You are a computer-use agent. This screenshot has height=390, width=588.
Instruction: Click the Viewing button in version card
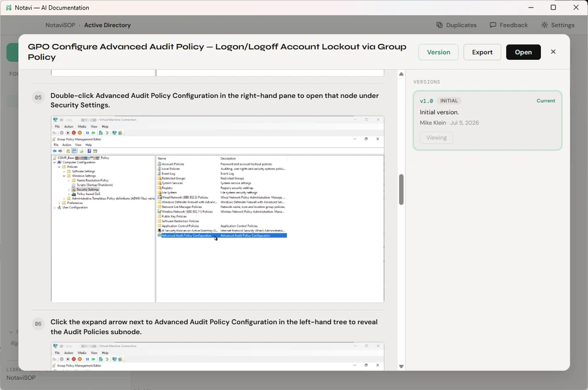(436, 138)
